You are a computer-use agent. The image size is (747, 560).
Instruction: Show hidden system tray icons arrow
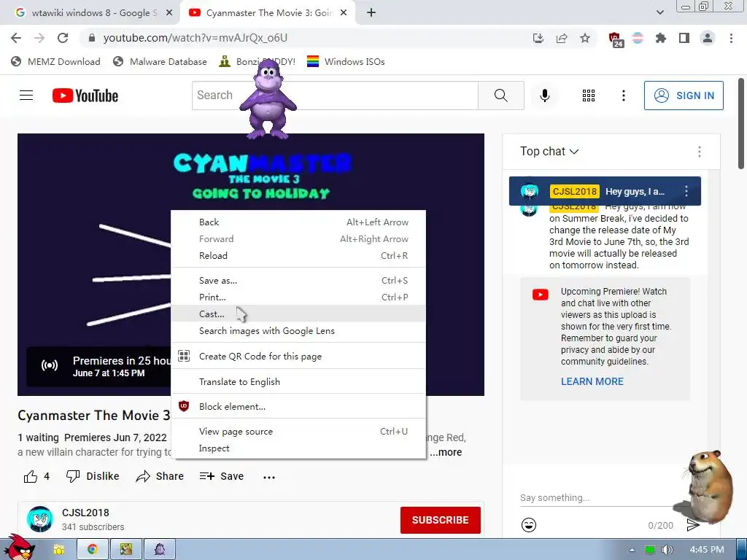632,550
